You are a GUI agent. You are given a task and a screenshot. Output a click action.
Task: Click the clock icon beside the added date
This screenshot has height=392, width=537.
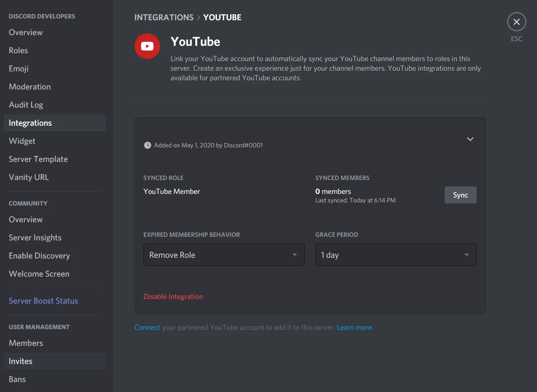[x=147, y=145]
